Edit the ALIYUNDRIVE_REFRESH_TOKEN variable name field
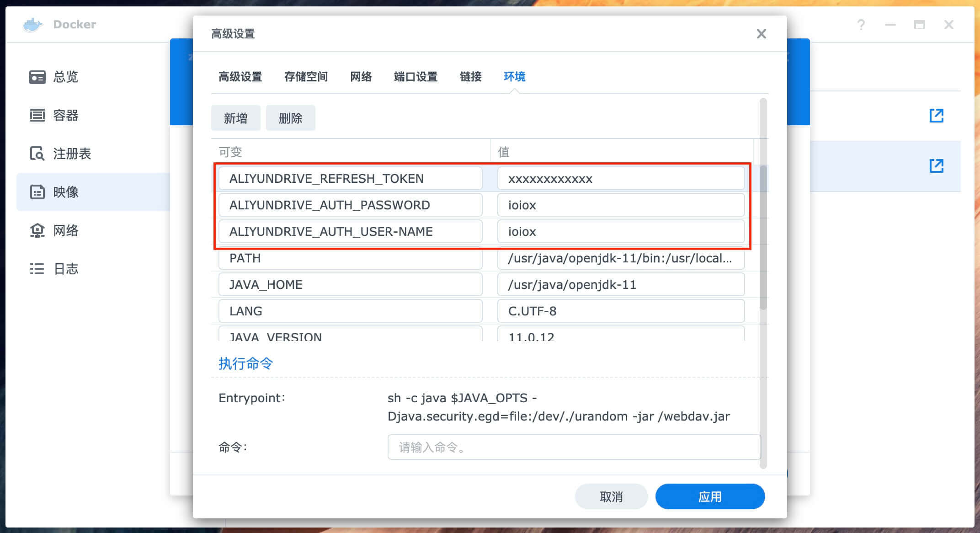 click(351, 178)
